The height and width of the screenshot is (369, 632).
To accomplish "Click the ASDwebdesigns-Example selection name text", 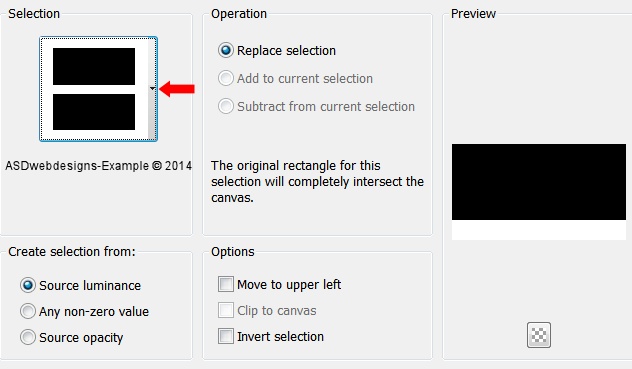I will point(98,166).
